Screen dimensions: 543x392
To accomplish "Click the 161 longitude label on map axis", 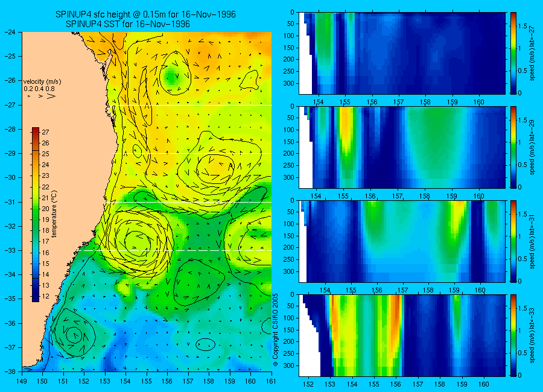I will 271,381.
